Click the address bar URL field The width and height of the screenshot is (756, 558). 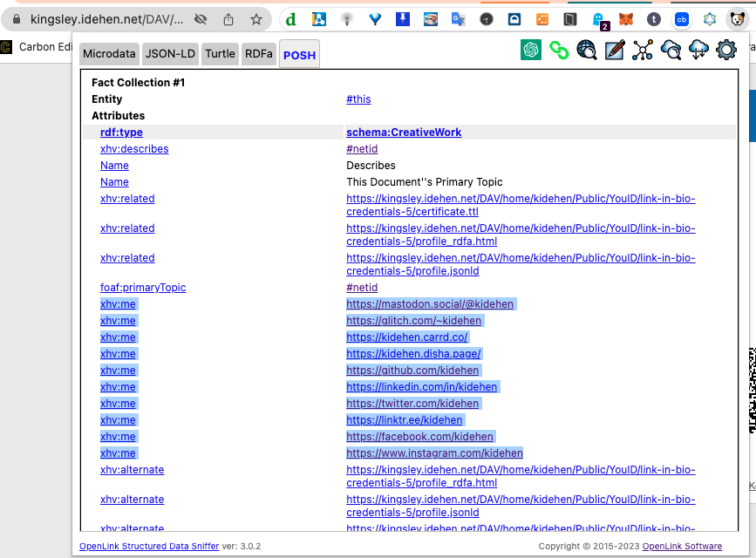pyautogui.click(x=106, y=19)
